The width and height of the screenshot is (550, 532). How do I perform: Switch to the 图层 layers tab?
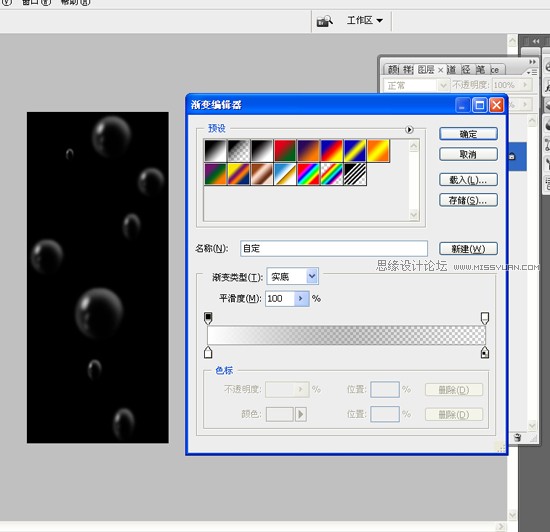427,69
